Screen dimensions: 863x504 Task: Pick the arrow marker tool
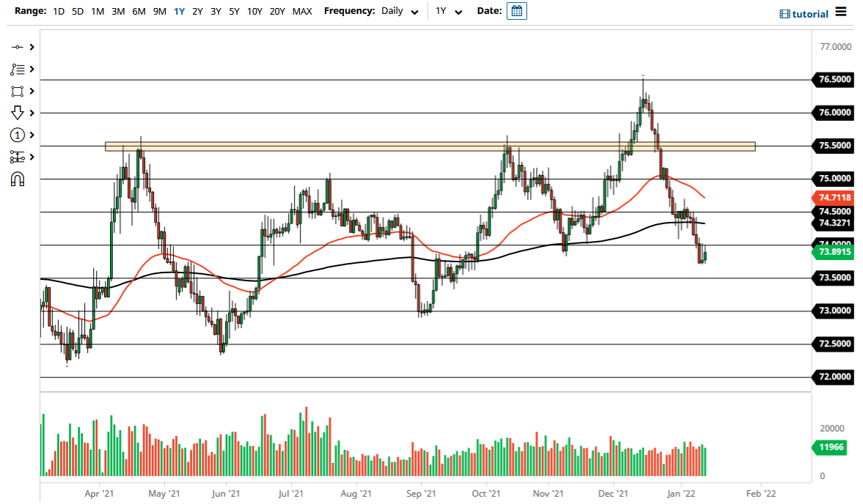click(x=18, y=113)
